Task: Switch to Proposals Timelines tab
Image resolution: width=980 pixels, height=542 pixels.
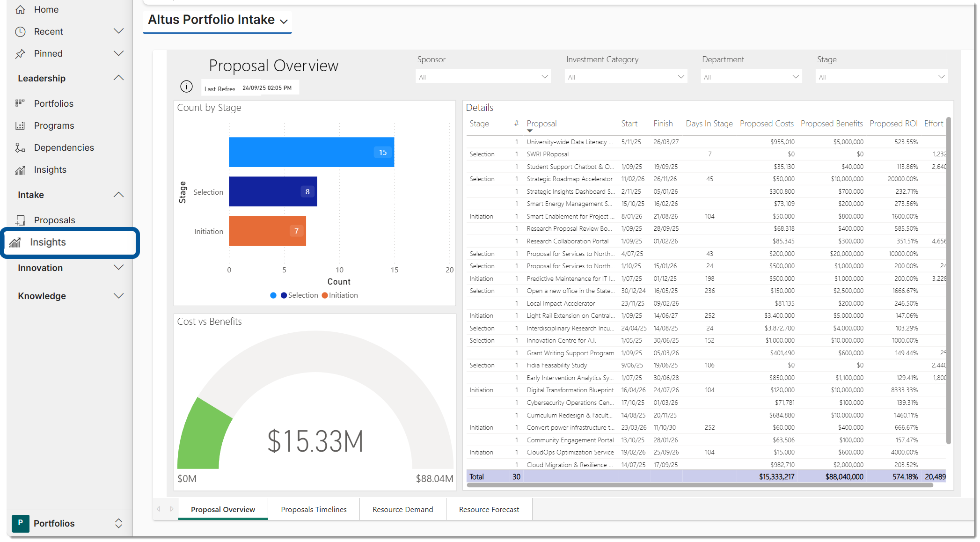Action: (x=314, y=509)
